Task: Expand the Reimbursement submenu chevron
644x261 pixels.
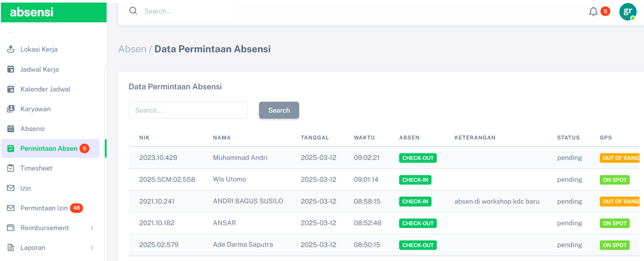Action: [x=92, y=228]
